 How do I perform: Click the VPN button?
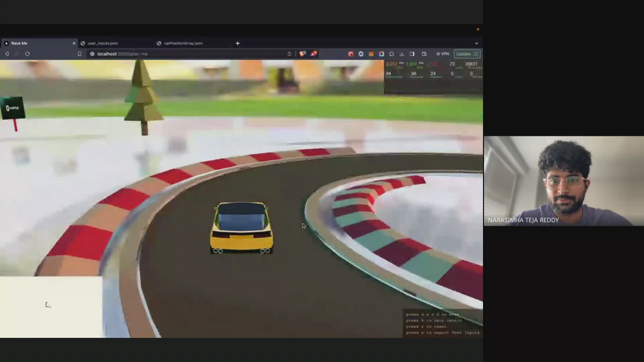pos(443,54)
